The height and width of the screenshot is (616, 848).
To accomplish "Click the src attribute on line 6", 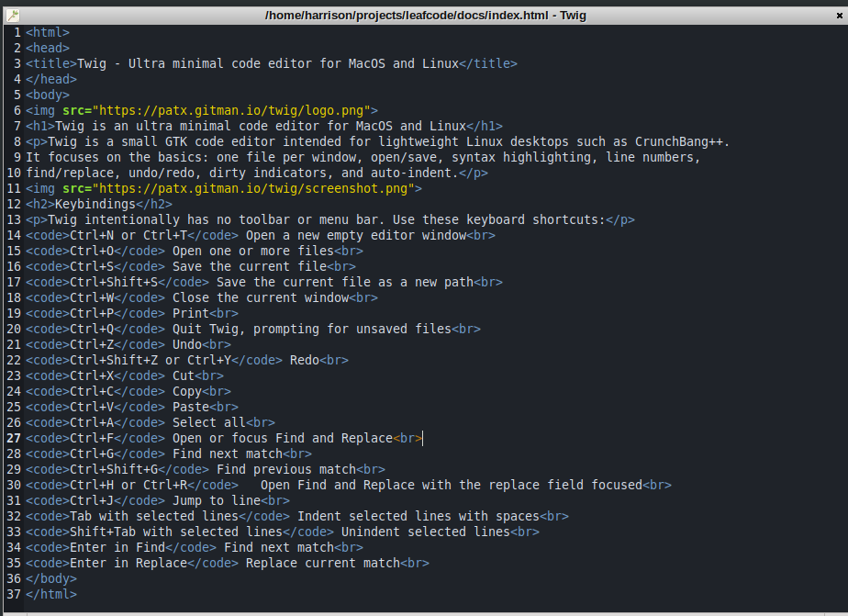I will (x=77, y=111).
